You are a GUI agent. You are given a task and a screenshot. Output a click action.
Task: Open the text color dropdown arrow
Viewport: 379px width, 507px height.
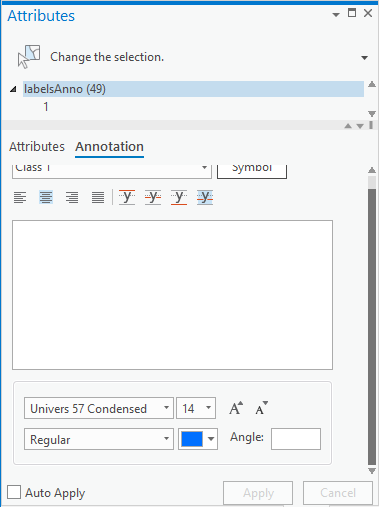click(211, 439)
